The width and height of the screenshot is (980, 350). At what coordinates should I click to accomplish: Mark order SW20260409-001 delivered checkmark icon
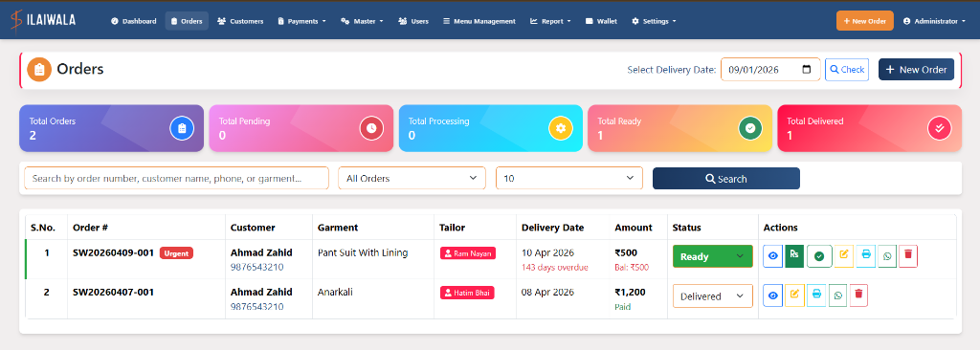(819, 256)
